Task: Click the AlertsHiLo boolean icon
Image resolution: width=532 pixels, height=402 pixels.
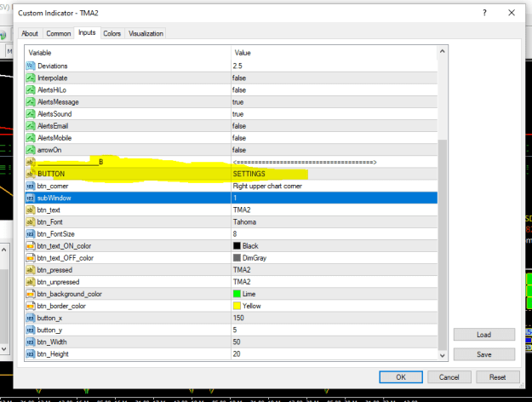Action: (x=31, y=90)
